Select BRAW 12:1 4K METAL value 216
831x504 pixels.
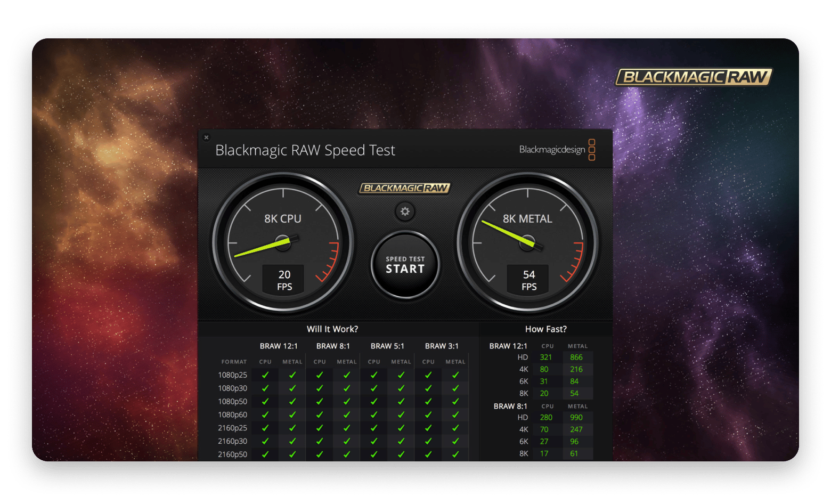(x=576, y=369)
